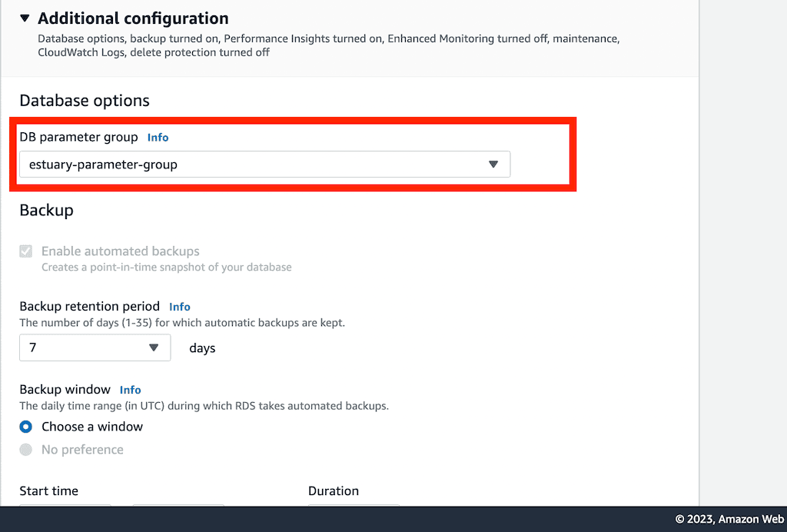Click the Choose a window radio icon
The image size is (787, 532).
tap(26, 427)
